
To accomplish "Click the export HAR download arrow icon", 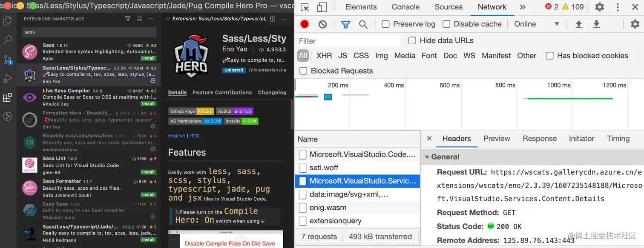I will 596,24.
